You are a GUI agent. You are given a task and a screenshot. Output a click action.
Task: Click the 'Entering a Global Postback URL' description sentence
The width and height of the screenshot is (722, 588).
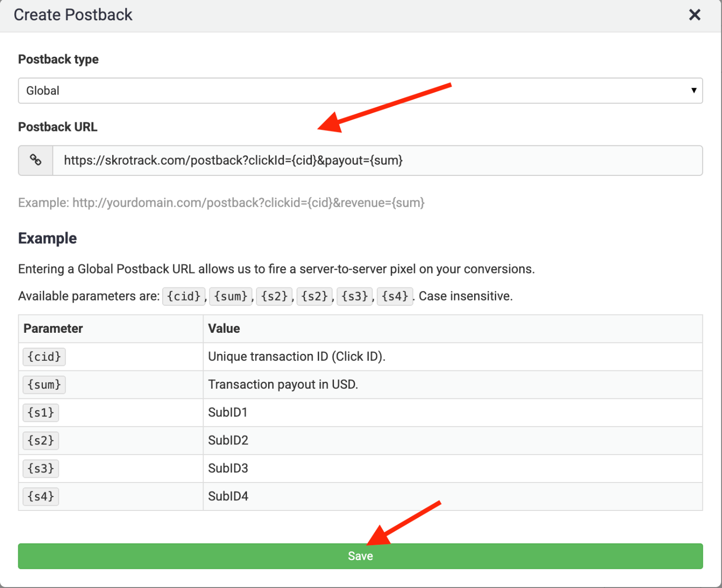pos(276,269)
